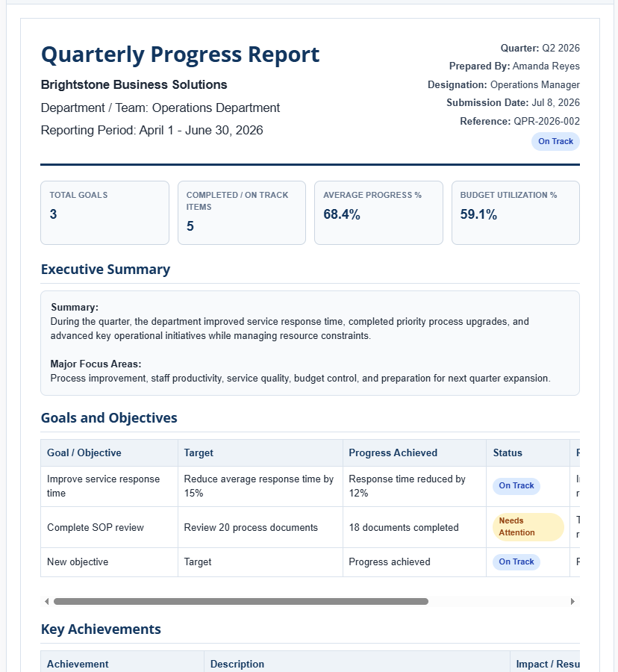
Task: Click the Reporting Period line
Action: tap(152, 130)
